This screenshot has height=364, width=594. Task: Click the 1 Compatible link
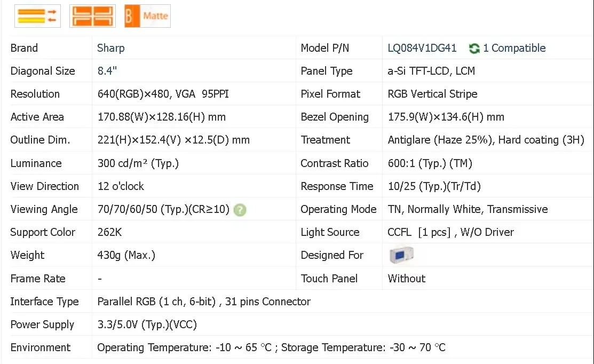click(514, 48)
